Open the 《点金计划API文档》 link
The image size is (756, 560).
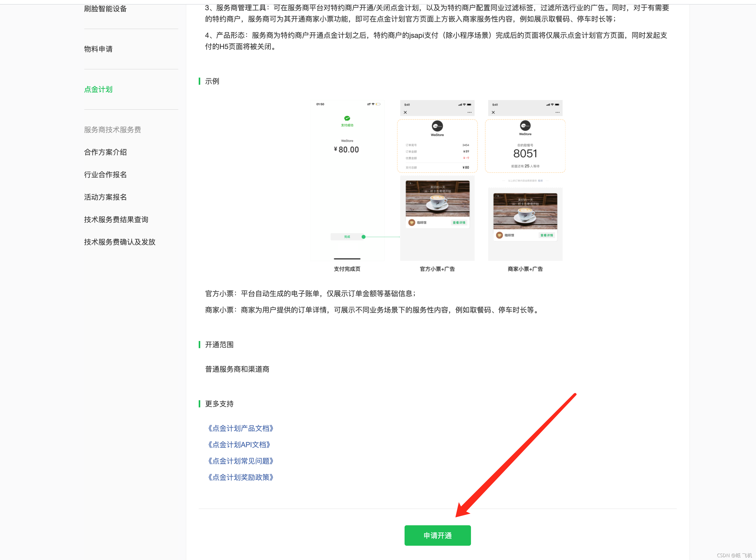pyautogui.click(x=239, y=444)
